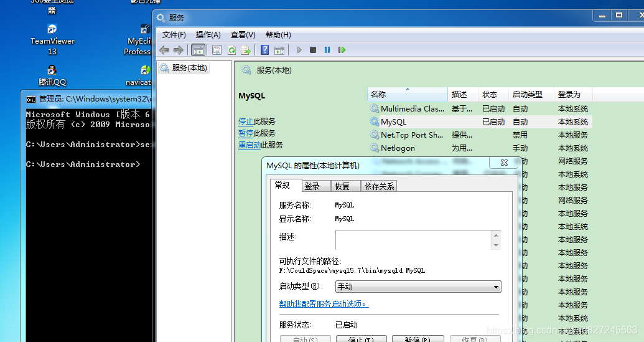Viewport: 644px width, 342px height.
Task: Click the description box scroll up arrow
Action: pos(496,235)
